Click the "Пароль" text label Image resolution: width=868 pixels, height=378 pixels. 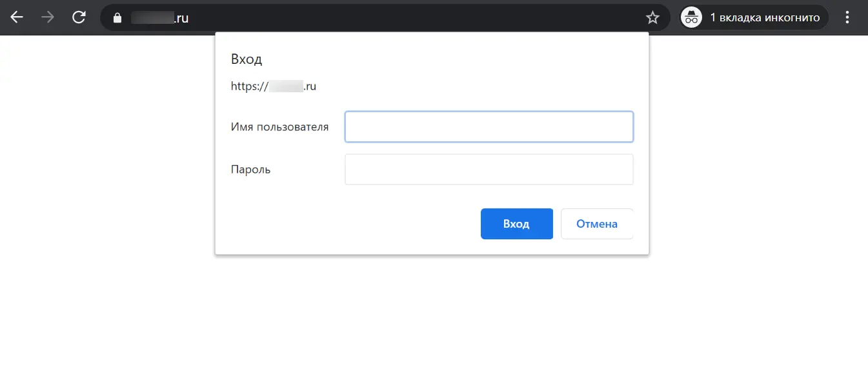tap(250, 170)
